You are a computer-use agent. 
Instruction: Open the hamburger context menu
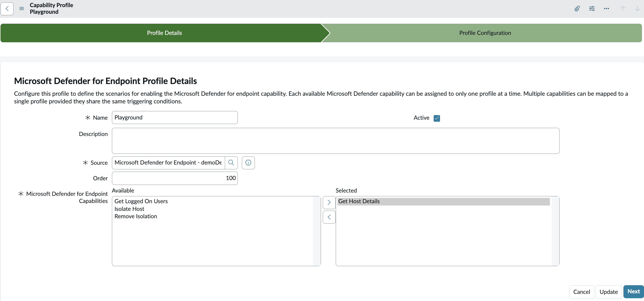point(22,9)
